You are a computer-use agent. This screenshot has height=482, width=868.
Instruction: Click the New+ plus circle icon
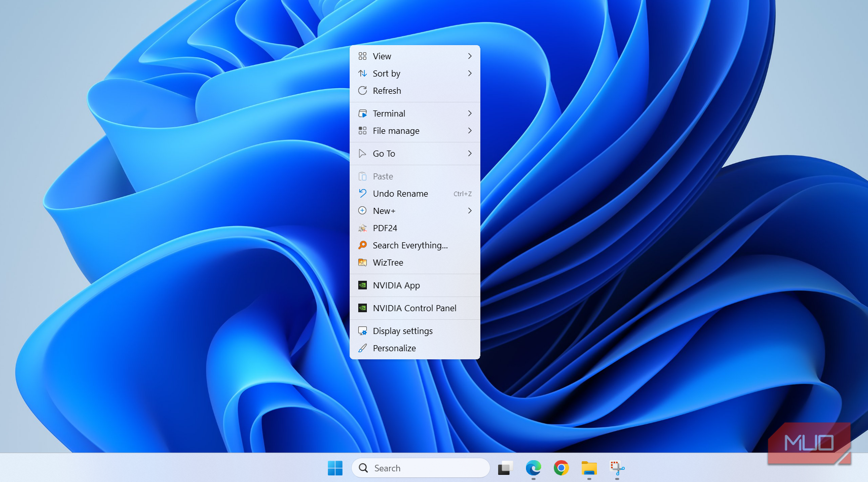point(362,211)
